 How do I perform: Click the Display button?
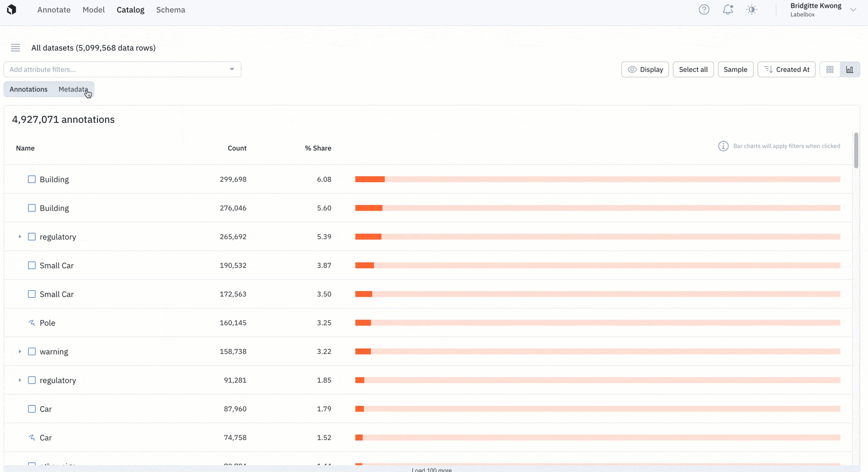pyautogui.click(x=645, y=69)
